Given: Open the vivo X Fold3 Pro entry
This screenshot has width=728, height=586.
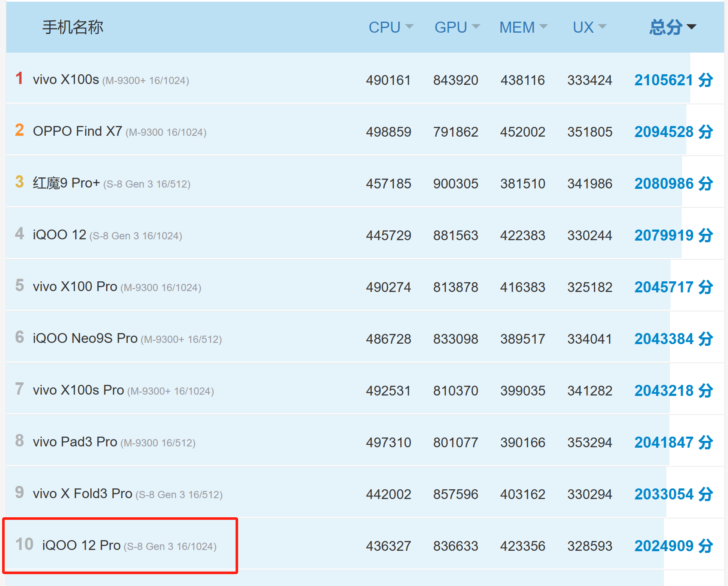Looking at the screenshot, I should (128, 493).
